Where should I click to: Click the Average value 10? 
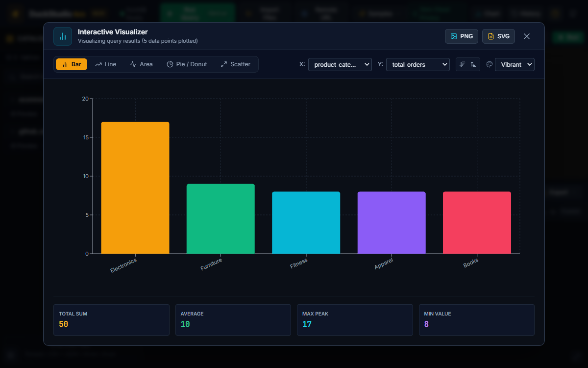pyautogui.click(x=185, y=324)
